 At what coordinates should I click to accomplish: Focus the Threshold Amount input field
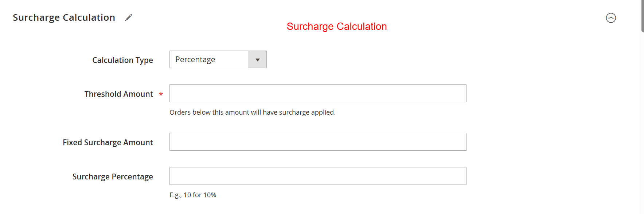click(317, 94)
